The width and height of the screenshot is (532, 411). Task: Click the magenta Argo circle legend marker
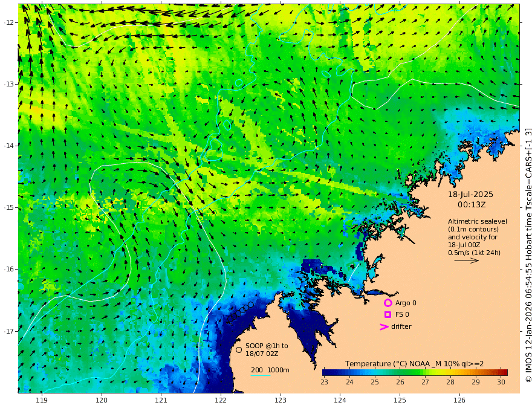[388, 303]
